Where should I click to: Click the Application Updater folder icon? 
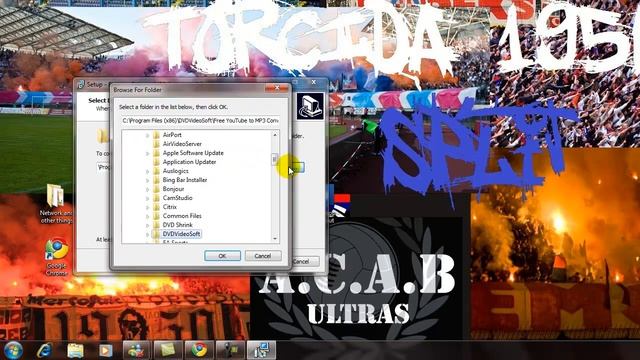click(156, 162)
